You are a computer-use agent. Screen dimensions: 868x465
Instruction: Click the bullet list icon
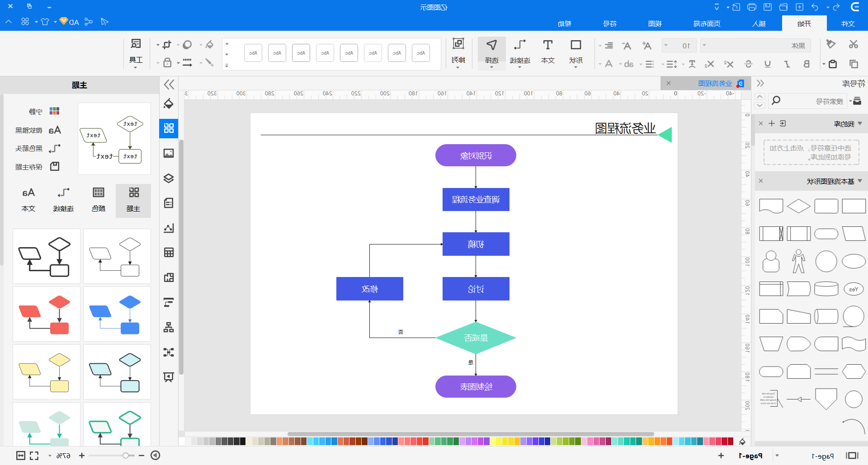(x=650, y=64)
